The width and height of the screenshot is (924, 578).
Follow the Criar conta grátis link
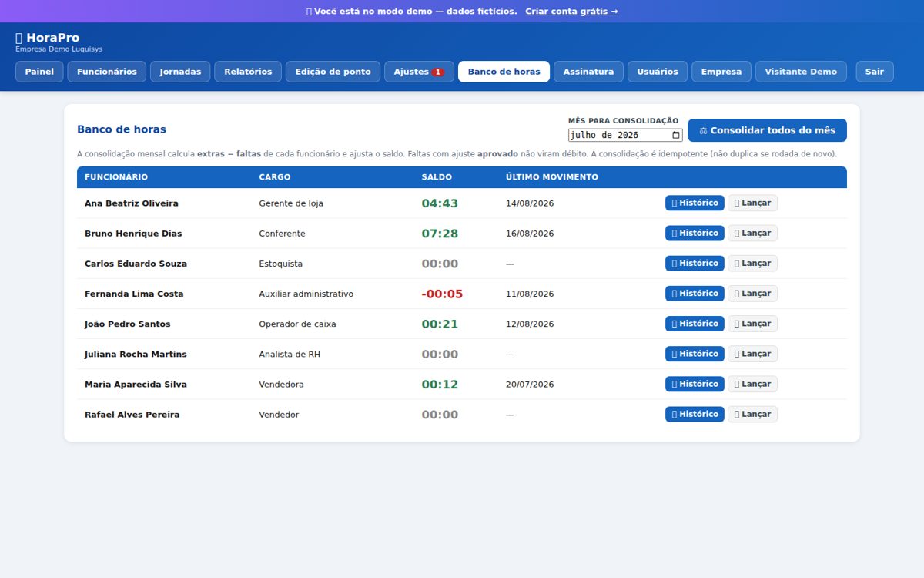pos(571,12)
